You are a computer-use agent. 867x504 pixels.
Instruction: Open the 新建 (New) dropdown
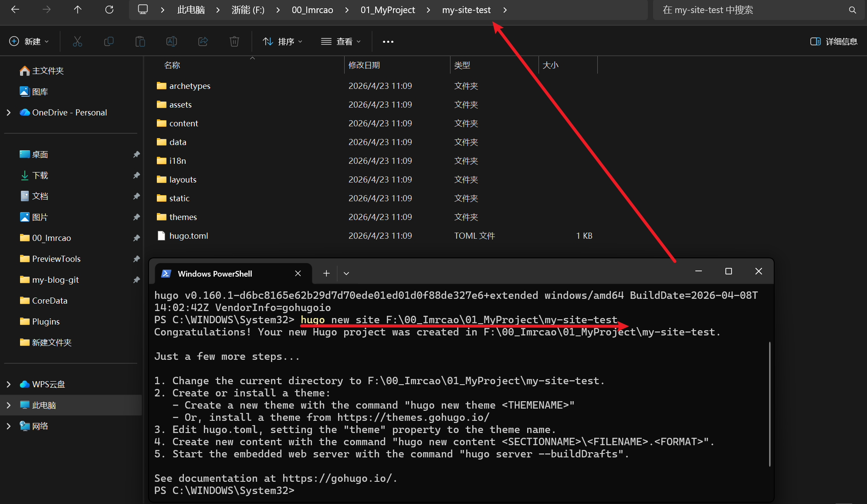(29, 41)
